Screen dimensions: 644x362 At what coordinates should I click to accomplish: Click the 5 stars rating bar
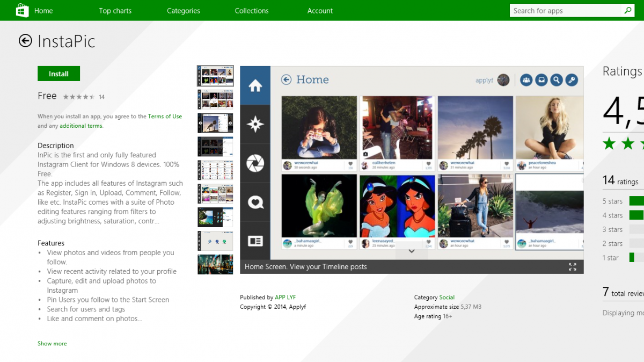[636, 201]
